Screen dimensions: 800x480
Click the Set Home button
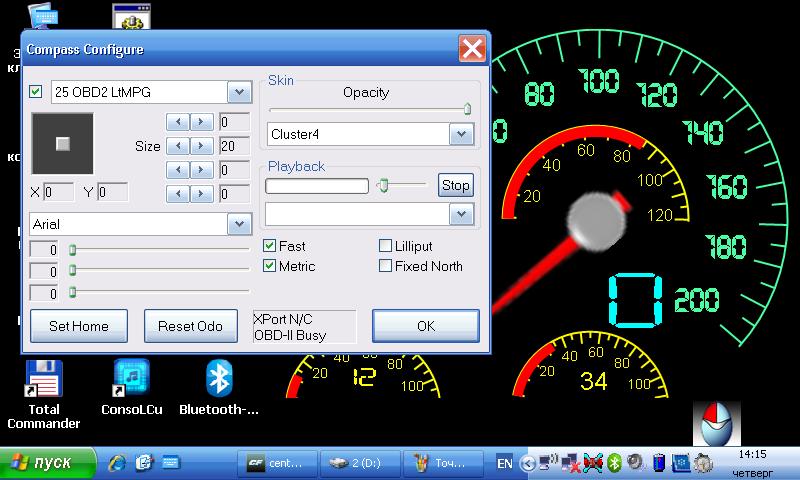tap(78, 326)
